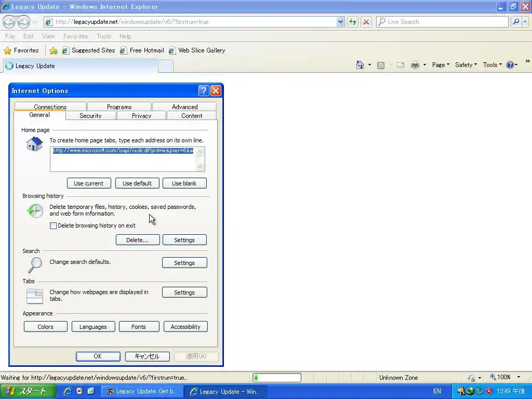Switch to the Content tab

192,116
